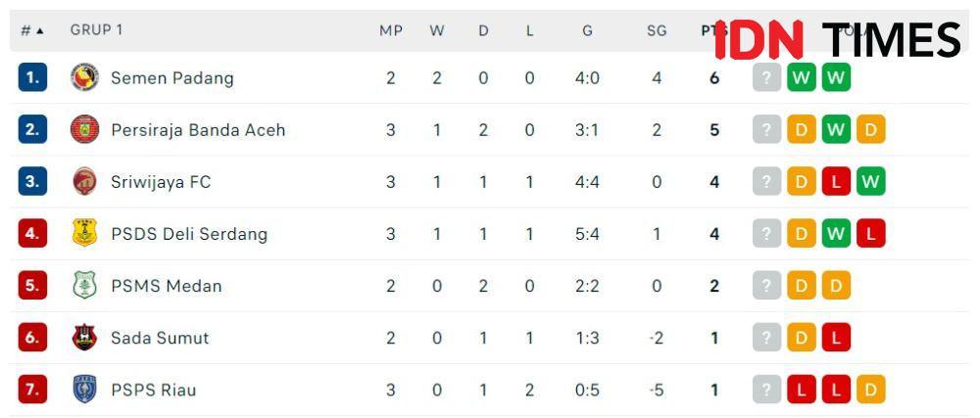The height and width of the screenshot is (418, 980).
Task: Click the blue rank 1 position badge
Action: click(32, 78)
